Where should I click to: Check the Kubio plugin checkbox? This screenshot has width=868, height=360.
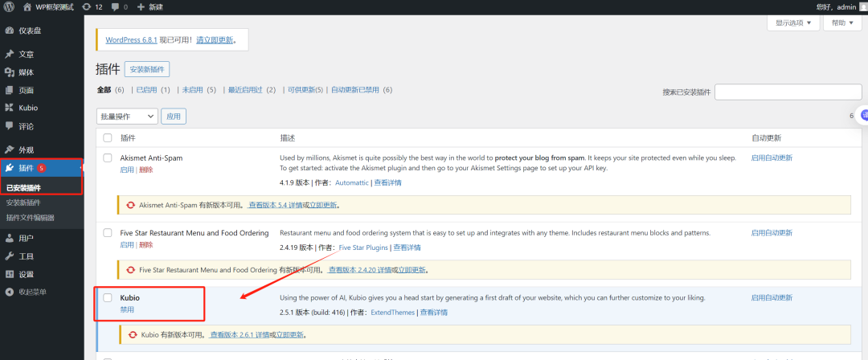[x=108, y=297]
